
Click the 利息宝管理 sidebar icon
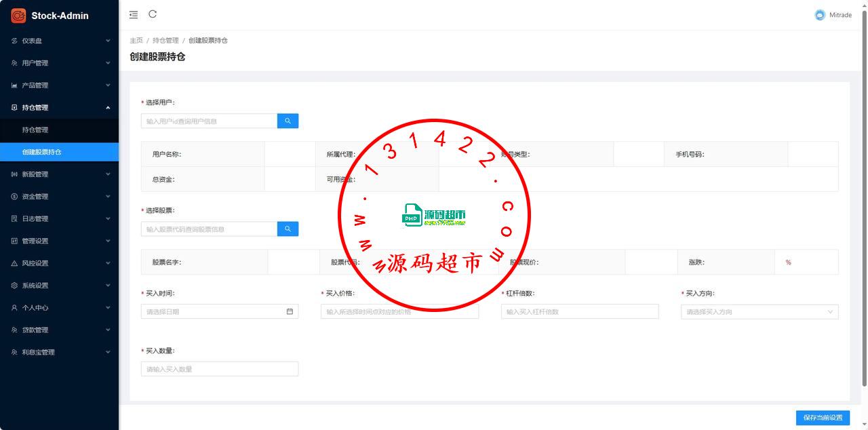pyautogui.click(x=14, y=352)
